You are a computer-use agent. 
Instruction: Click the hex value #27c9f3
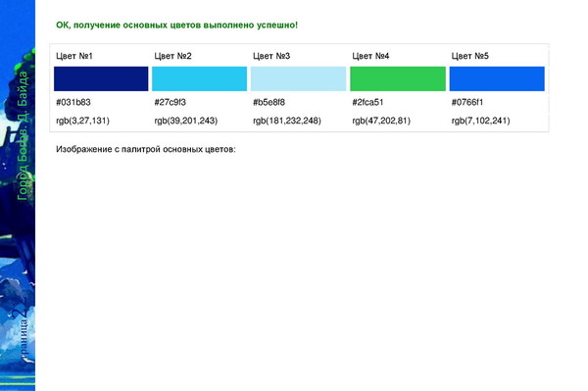pos(171,102)
